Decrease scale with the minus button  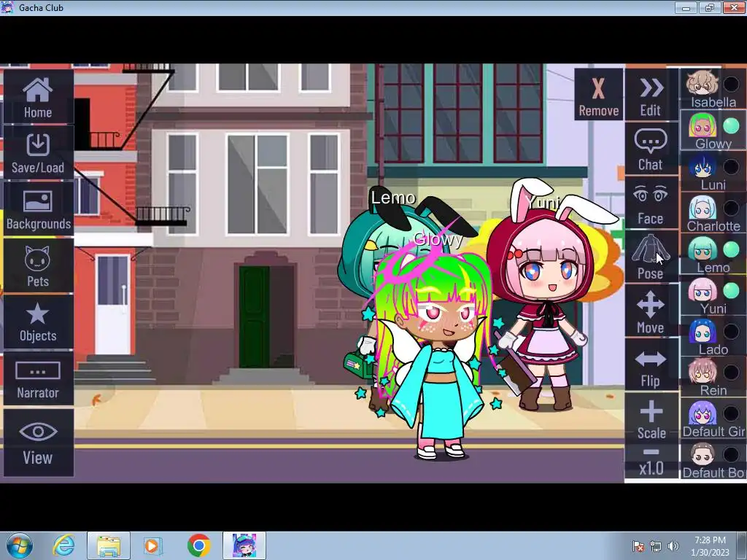[x=651, y=452]
